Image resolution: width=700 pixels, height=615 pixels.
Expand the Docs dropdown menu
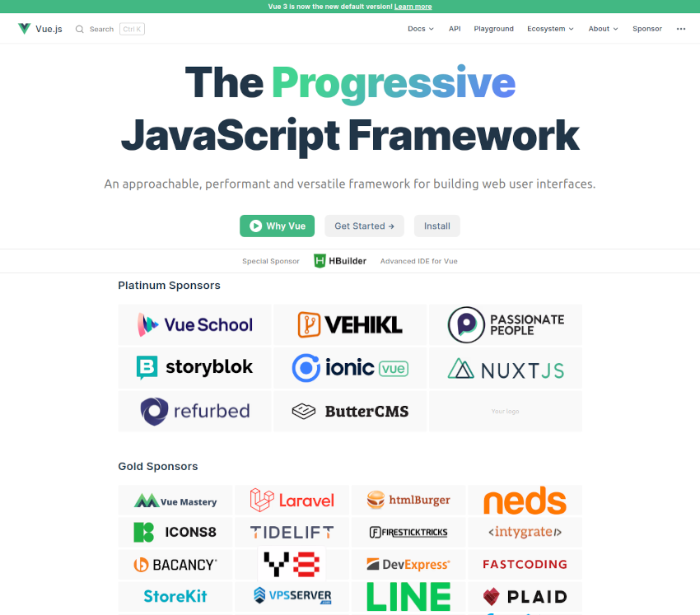coord(421,29)
